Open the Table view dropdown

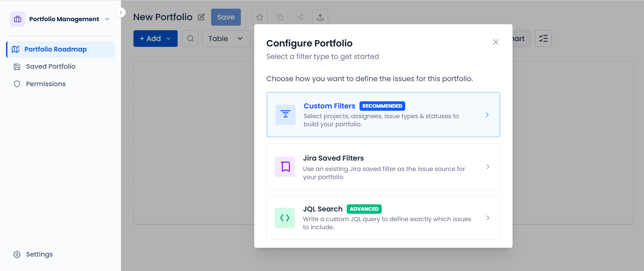(x=226, y=38)
